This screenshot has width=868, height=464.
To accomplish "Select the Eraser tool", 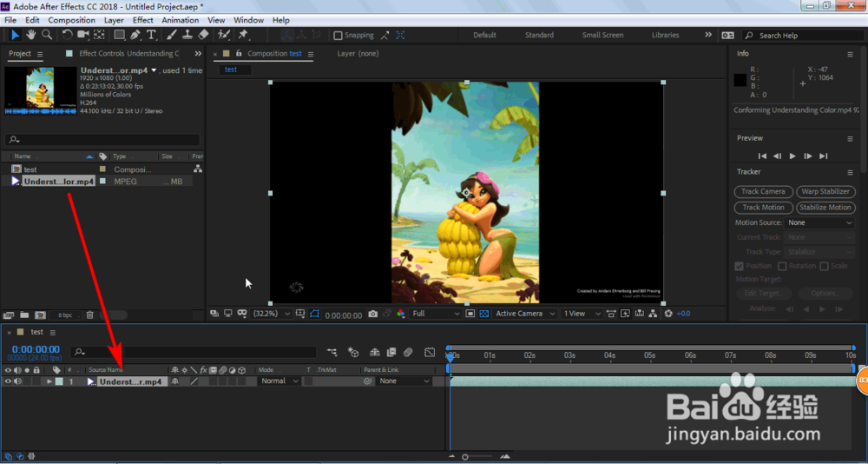I will point(203,35).
